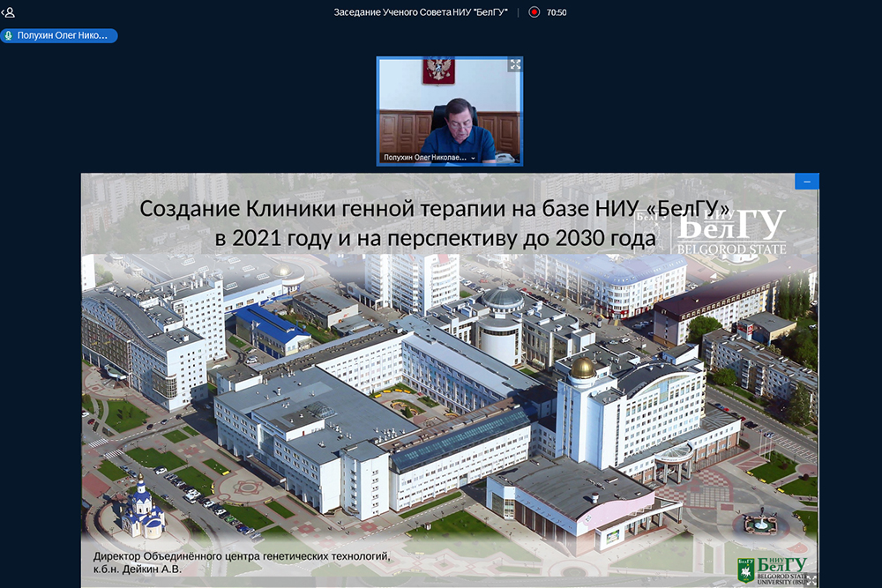Select the active speaker pill Полухин Олег Нико...
Screen dimensions: 882x588
coord(59,35)
